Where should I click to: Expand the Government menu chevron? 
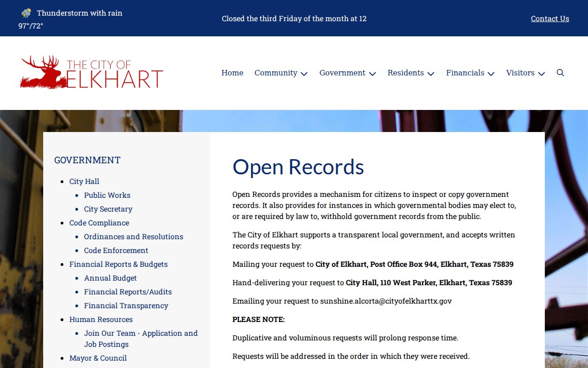[x=372, y=74]
